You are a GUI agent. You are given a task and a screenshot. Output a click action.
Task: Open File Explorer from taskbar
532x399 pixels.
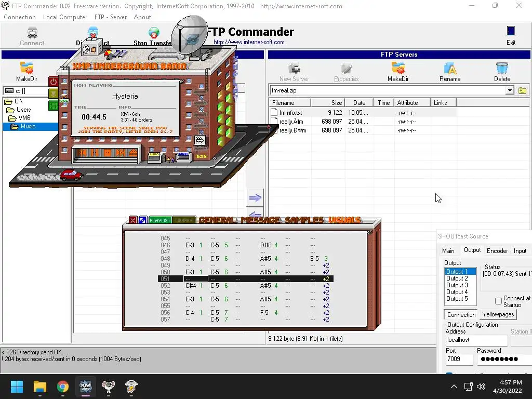click(39, 387)
